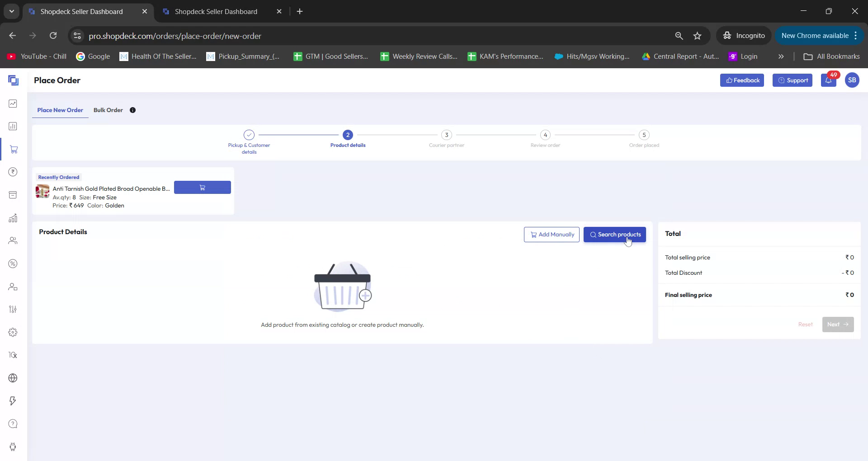Open Chrome's three-dot browser menu
The width and height of the screenshot is (868, 461).
tap(856, 35)
